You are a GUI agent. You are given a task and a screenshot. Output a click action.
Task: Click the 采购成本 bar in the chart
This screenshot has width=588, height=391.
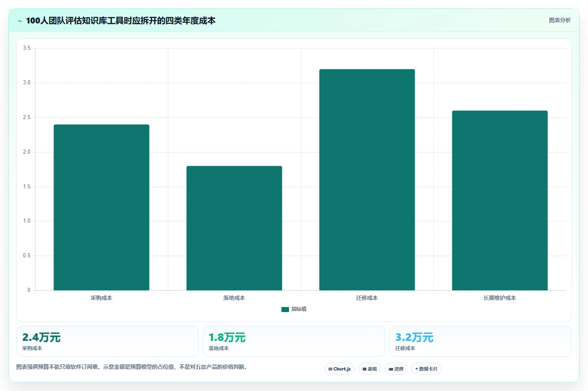(101, 207)
